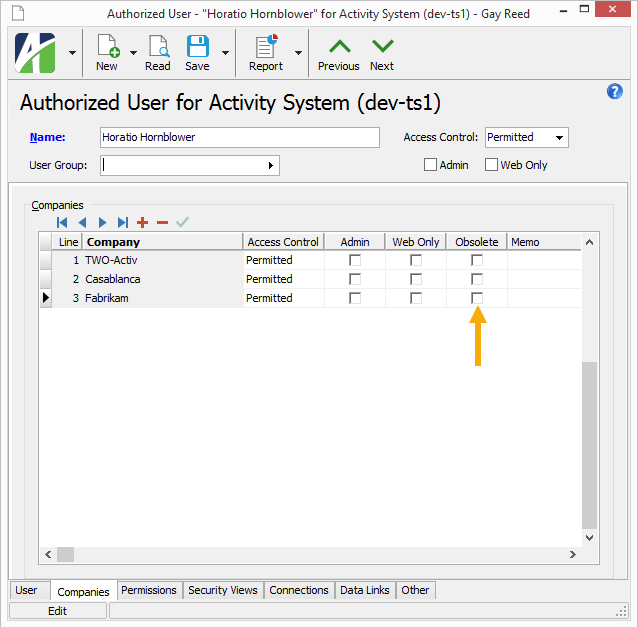The image size is (638, 627).
Task: Click the horizontal scroll right arrow
Action: (572, 554)
